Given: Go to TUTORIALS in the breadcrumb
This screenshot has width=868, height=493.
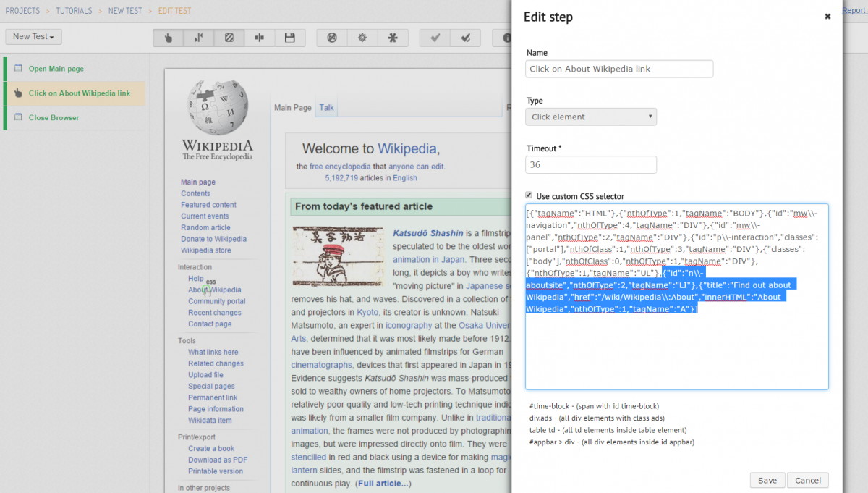Looking at the screenshot, I should (74, 11).
